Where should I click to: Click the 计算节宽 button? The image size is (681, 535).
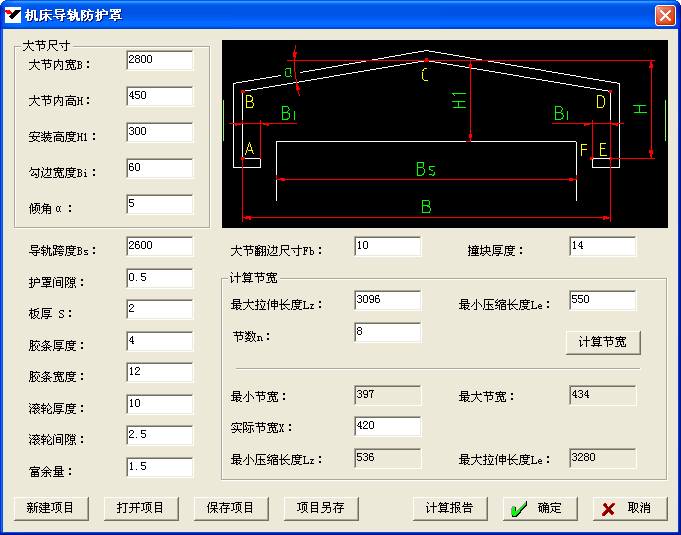click(602, 343)
